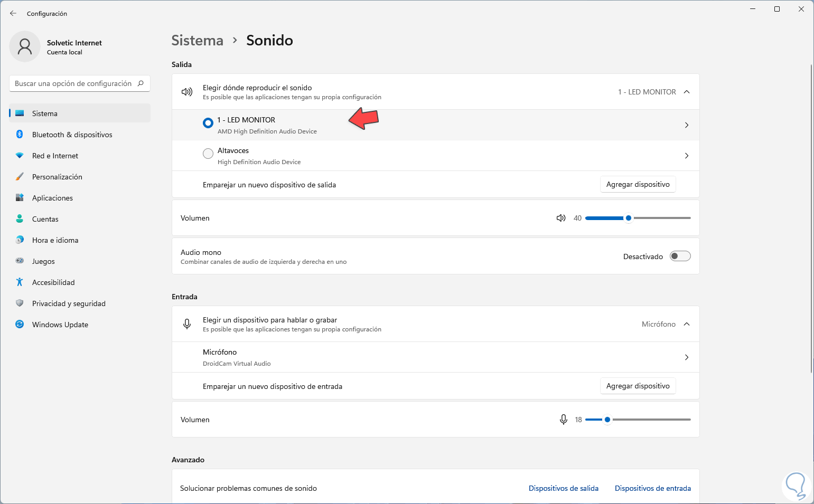Click the back arrow in Configuración
Image resolution: width=814 pixels, height=504 pixels.
13,13
